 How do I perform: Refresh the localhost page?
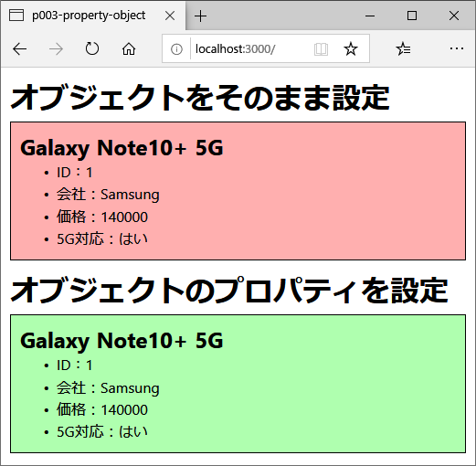(92, 48)
